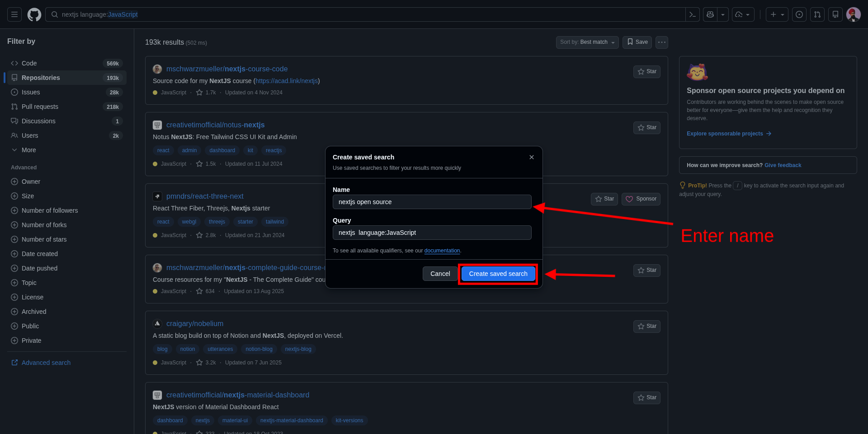
Task: Add Date pushed filter
Action: [67, 268]
